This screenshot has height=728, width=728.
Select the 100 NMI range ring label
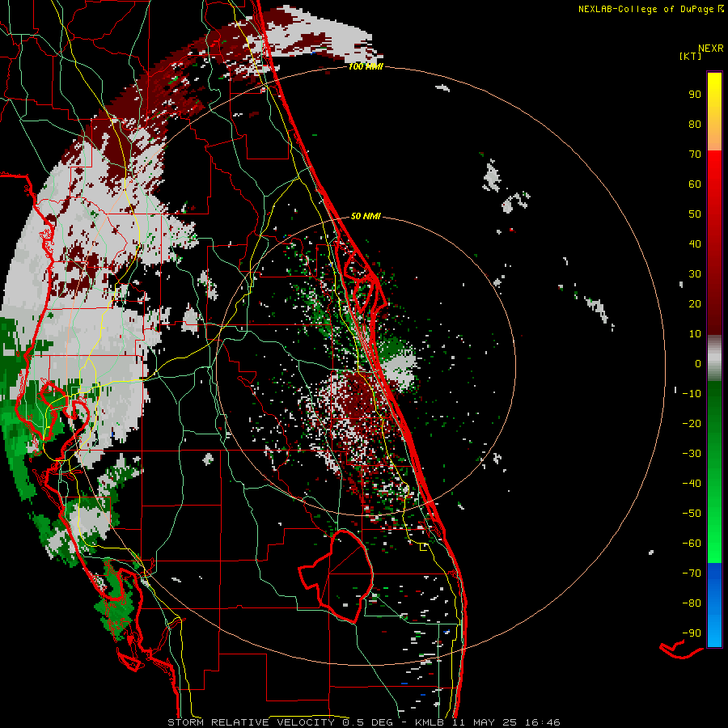[x=366, y=67]
